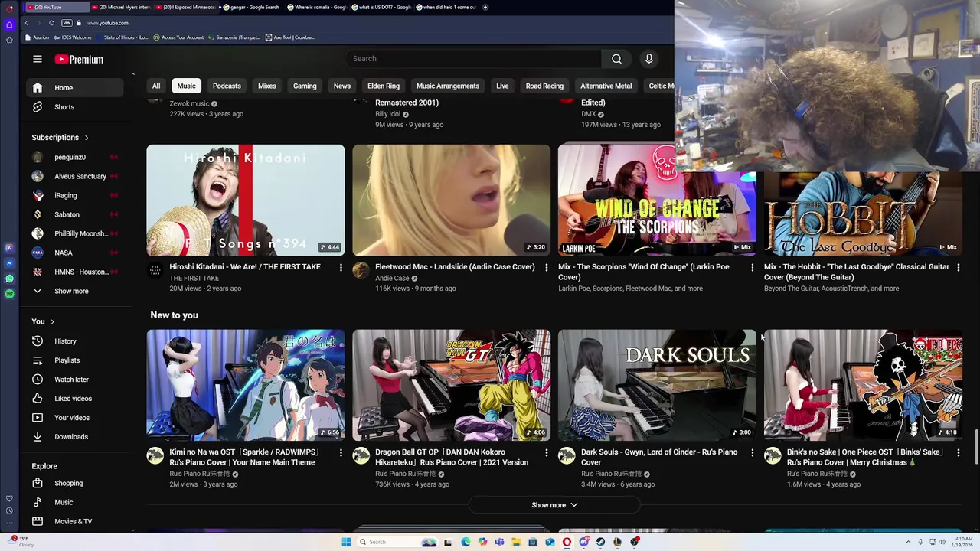Toggle the VPN badge in address bar

[x=67, y=23]
